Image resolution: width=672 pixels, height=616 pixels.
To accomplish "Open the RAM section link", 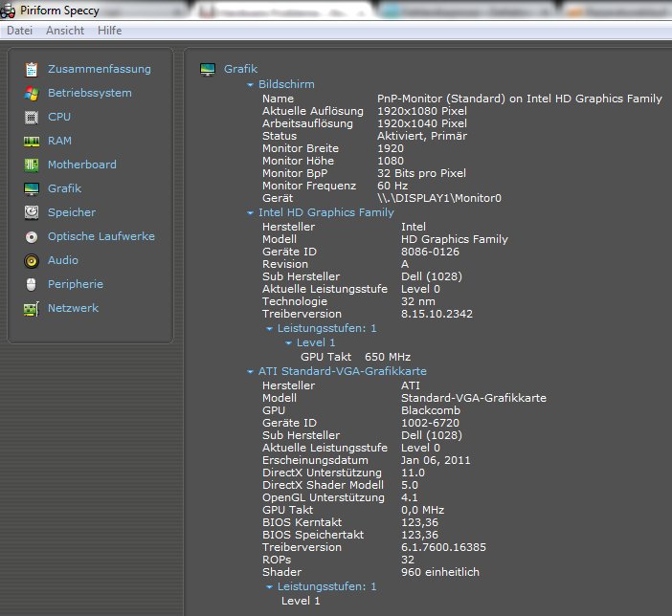I will pyautogui.click(x=59, y=141).
